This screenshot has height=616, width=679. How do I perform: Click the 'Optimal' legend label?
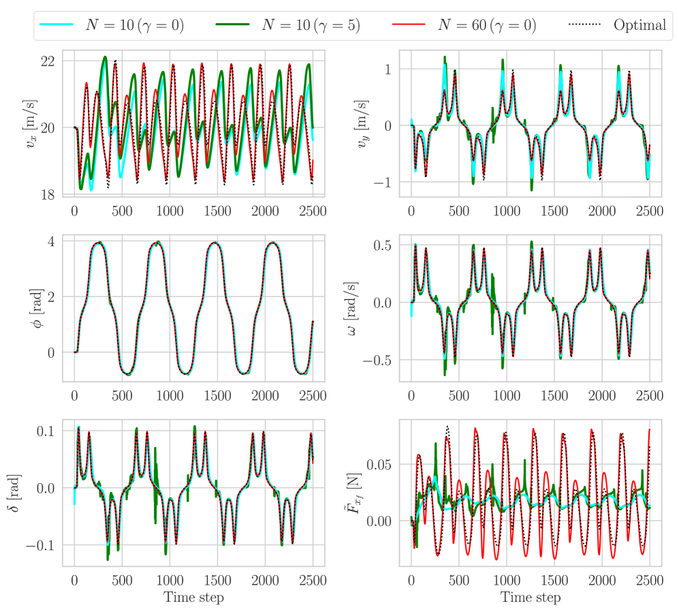pyautogui.click(x=639, y=25)
